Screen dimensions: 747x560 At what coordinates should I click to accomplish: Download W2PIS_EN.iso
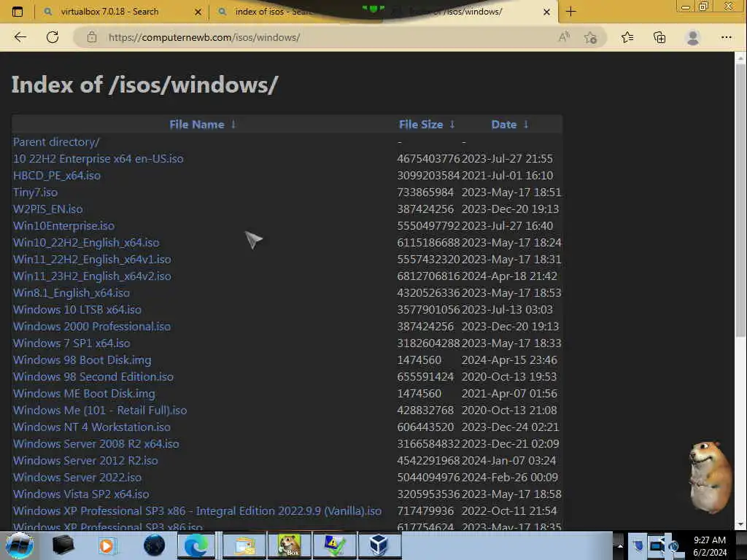[x=47, y=209]
